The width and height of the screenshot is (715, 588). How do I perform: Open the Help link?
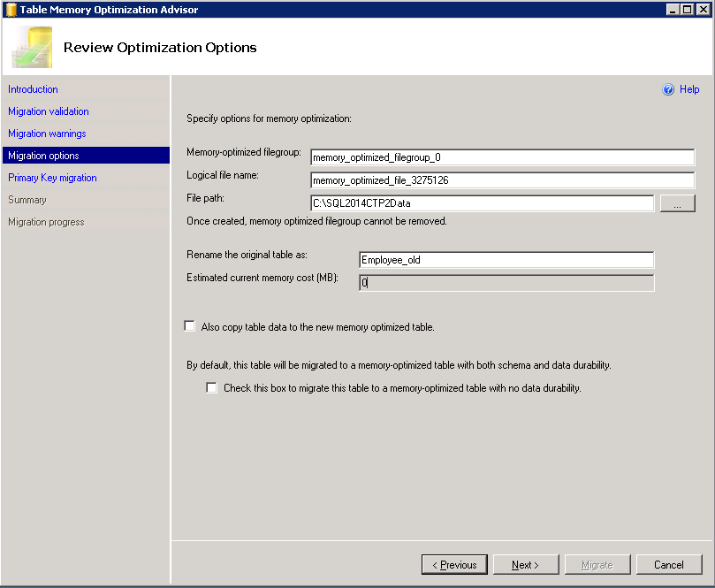click(x=689, y=89)
